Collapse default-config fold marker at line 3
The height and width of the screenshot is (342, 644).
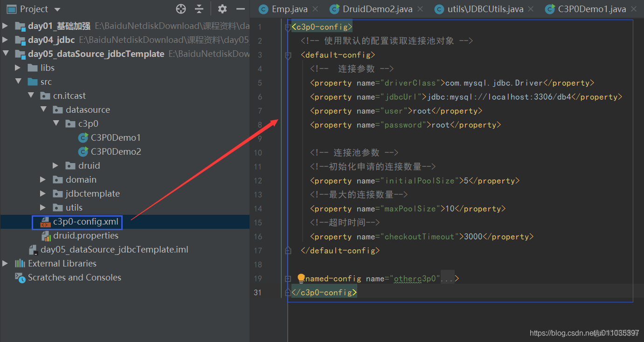[x=288, y=55]
